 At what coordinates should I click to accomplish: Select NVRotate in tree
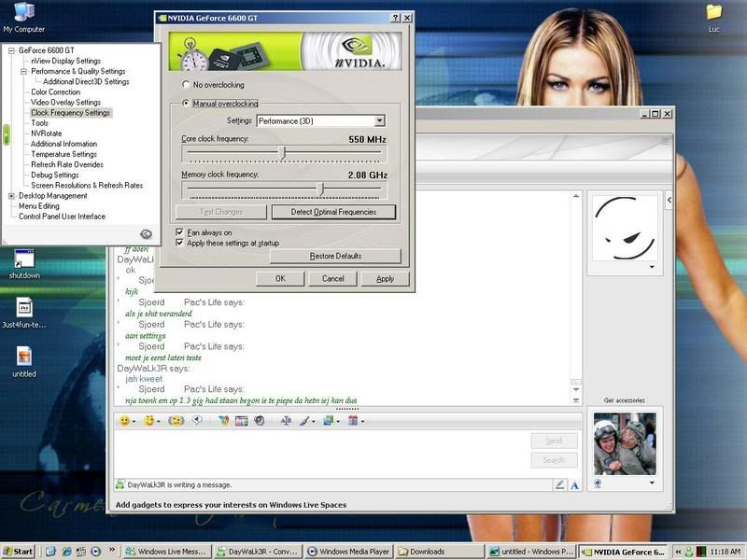[x=46, y=133]
